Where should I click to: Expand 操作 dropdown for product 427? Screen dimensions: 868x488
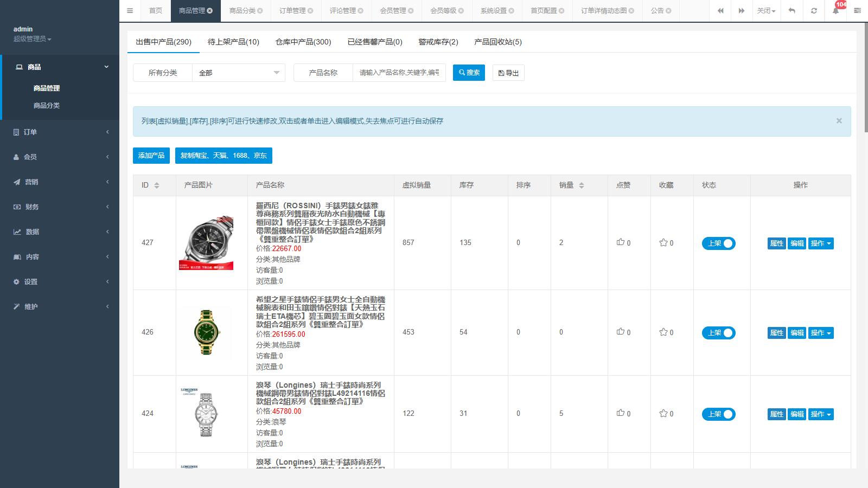click(820, 243)
